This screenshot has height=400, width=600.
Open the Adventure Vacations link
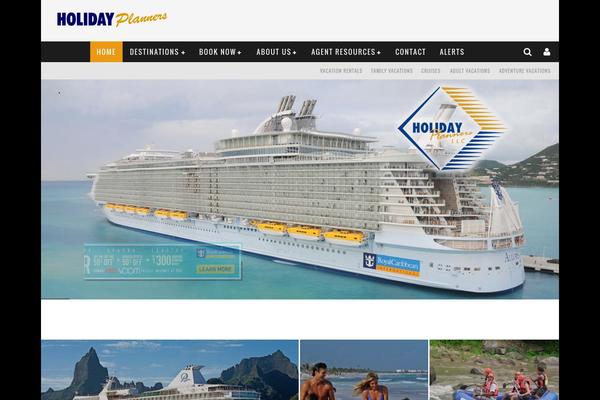(x=525, y=71)
